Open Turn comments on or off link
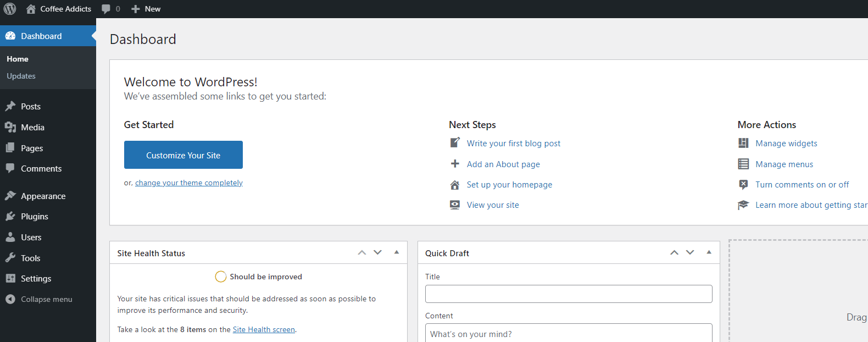The height and width of the screenshot is (342, 868). point(802,184)
